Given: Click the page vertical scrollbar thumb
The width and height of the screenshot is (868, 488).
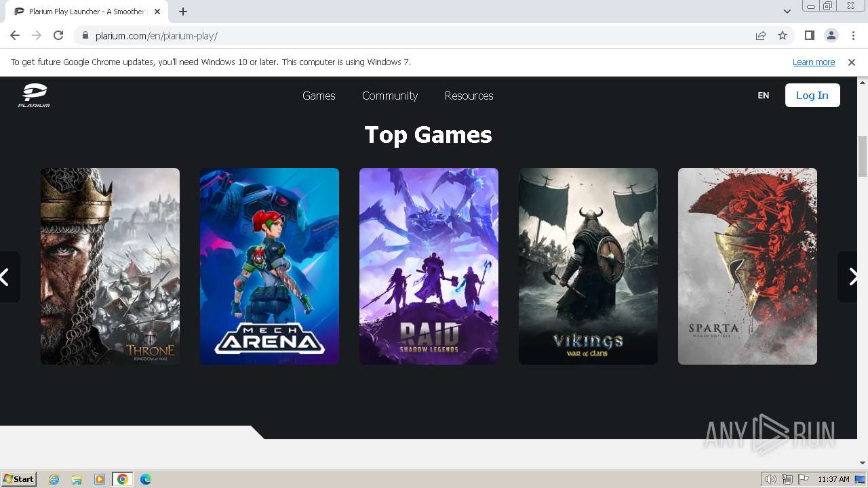Looking at the screenshot, I should tap(863, 156).
